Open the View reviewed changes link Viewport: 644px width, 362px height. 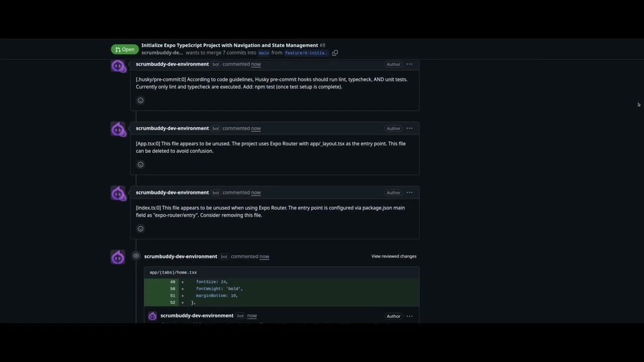point(393,256)
